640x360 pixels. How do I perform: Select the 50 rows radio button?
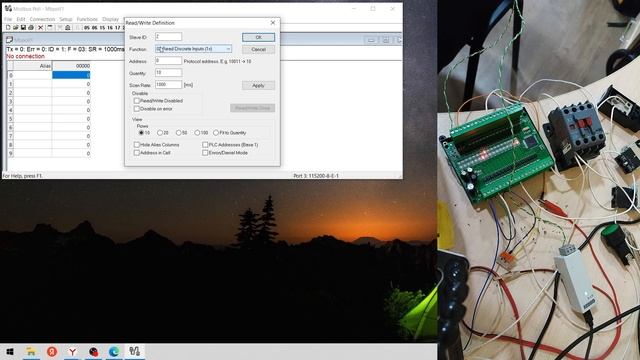coord(178,133)
